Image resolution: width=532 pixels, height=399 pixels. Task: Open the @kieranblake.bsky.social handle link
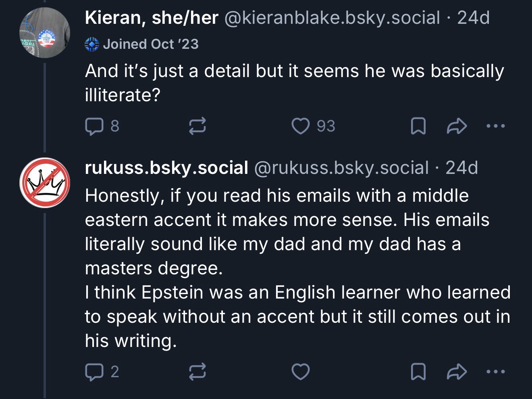[331, 18]
